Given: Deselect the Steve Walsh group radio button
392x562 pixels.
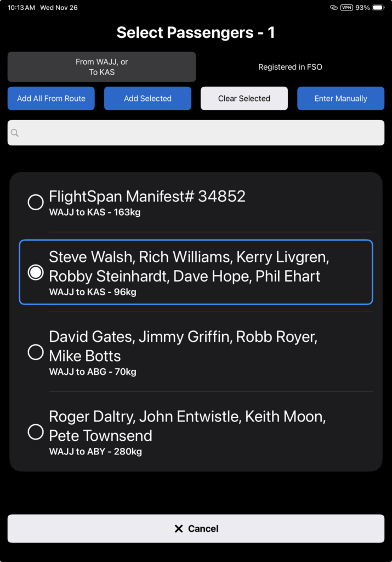Looking at the screenshot, I should [36, 272].
